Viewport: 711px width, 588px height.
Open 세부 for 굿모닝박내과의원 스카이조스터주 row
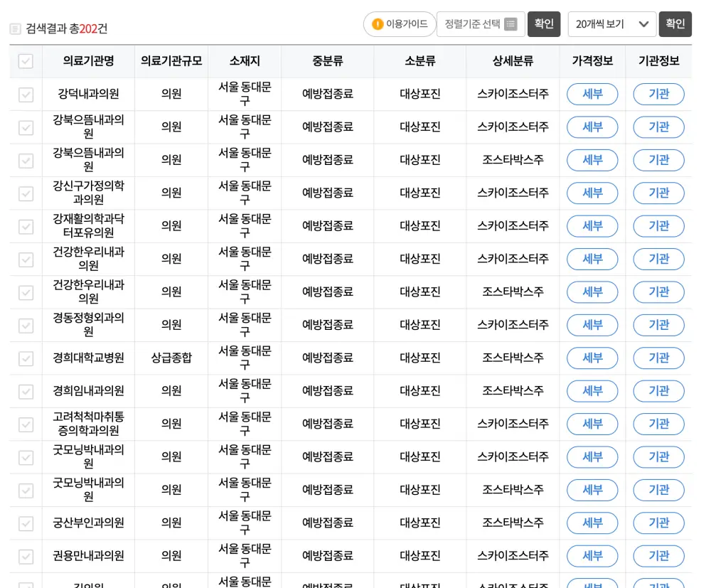click(x=592, y=457)
